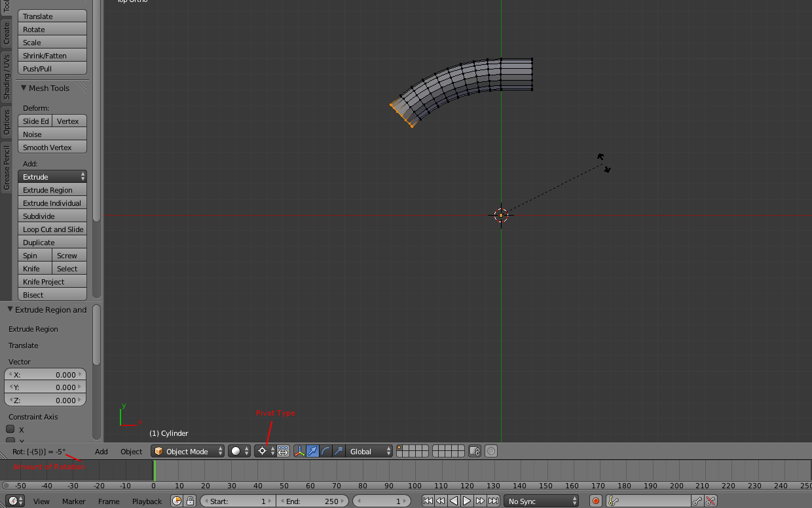Enable the Constraint Axis X checkbox
Screen dimensions: 812x508
point(10,429)
